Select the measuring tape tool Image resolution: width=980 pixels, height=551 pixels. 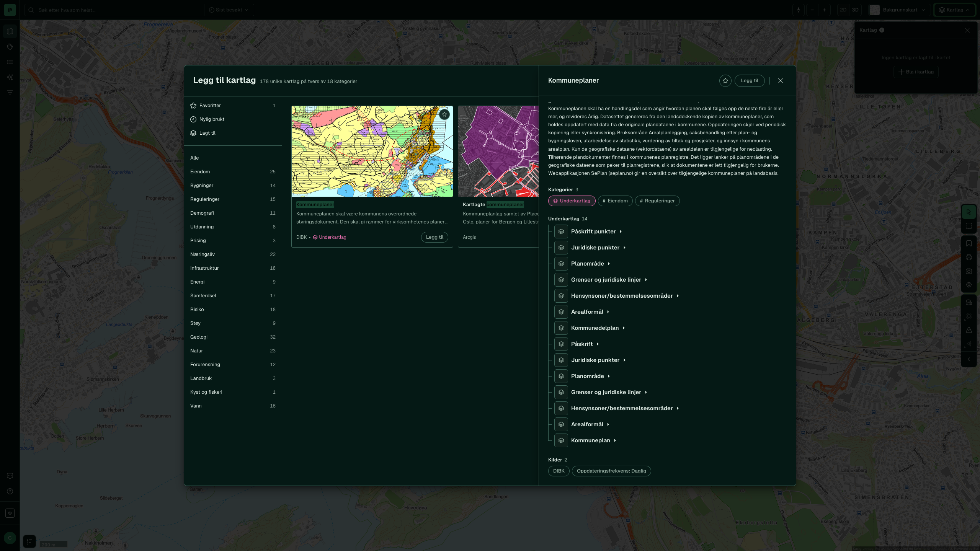click(x=969, y=303)
